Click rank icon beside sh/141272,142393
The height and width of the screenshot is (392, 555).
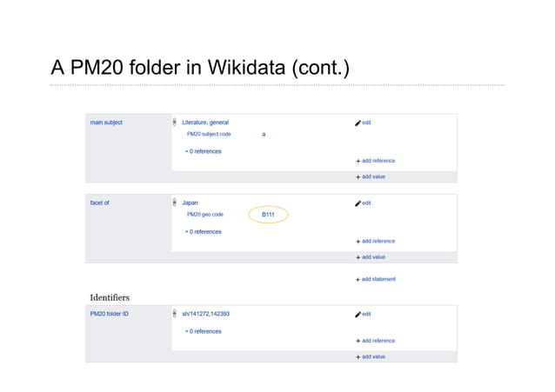pos(175,314)
